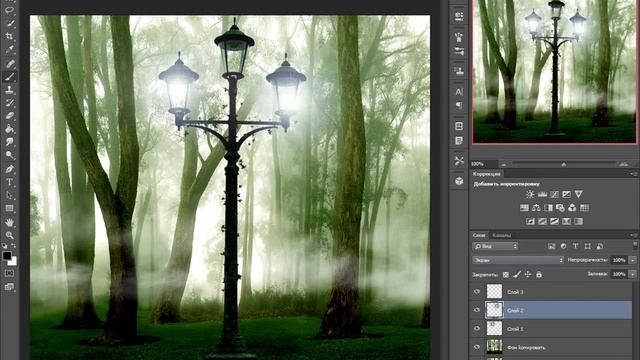
Task: Click the background color swatch
Action: point(13,261)
